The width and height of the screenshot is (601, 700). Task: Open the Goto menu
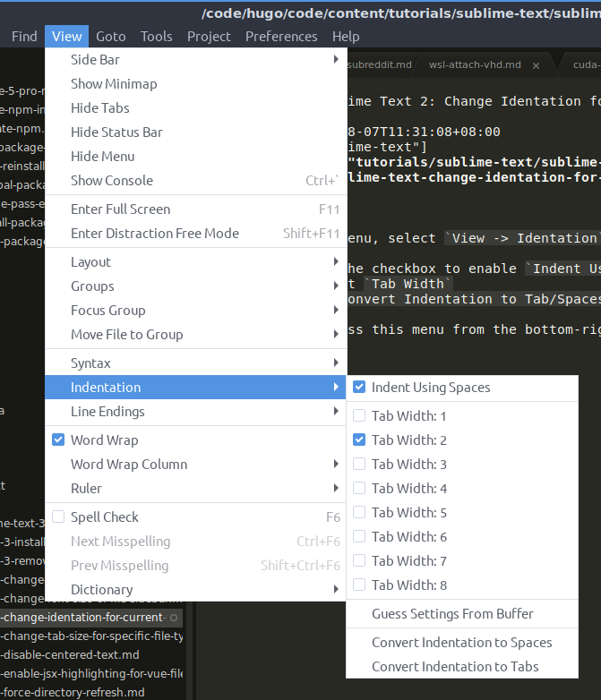tap(111, 36)
